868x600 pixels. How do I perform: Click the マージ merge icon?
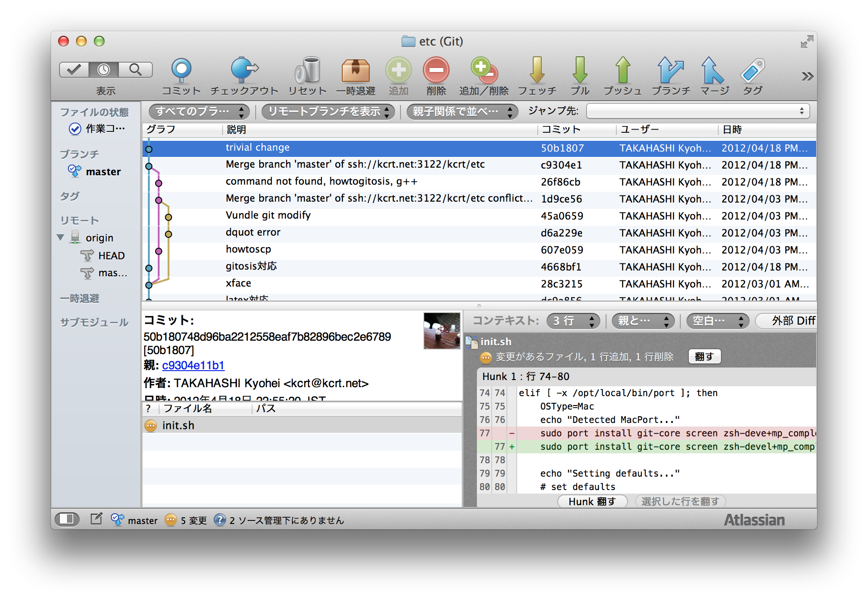tap(712, 70)
